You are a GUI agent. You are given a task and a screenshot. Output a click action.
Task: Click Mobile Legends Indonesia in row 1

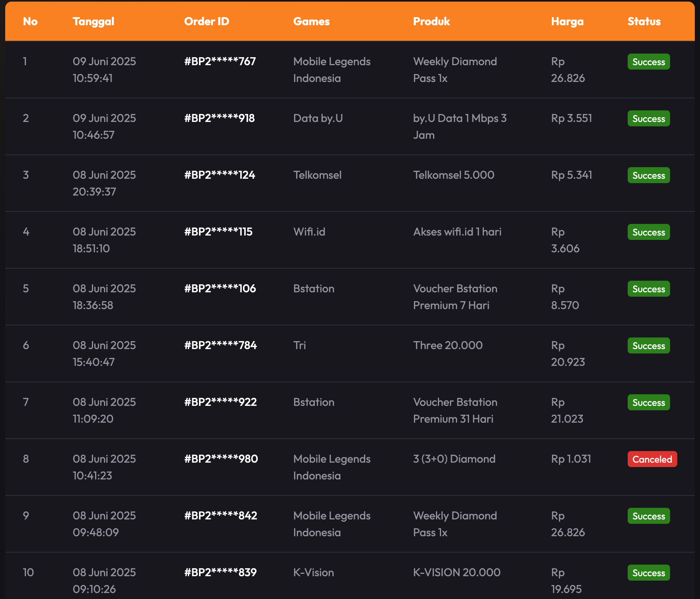(332, 70)
